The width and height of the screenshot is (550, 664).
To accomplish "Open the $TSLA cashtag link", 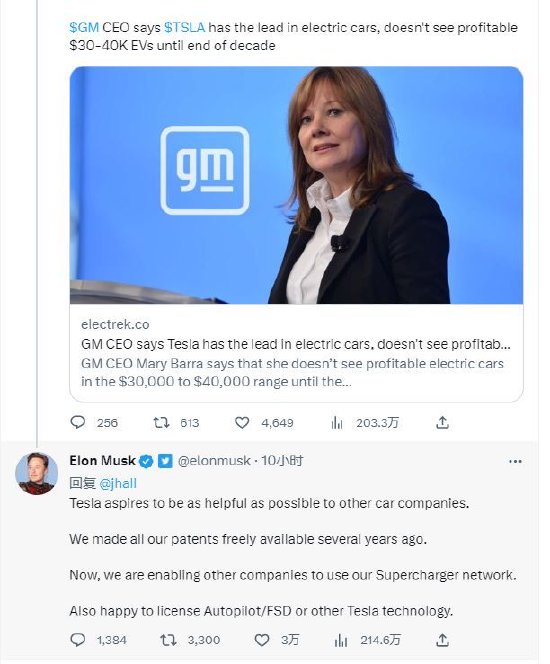I will pyautogui.click(x=184, y=28).
